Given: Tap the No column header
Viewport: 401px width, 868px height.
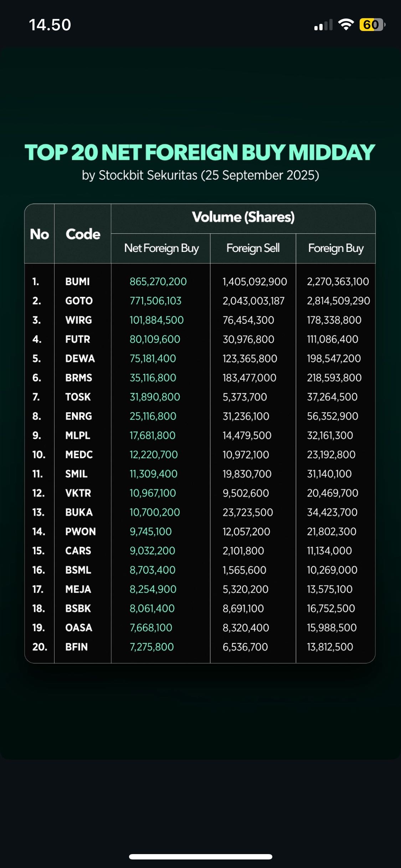Looking at the screenshot, I should (40, 234).
